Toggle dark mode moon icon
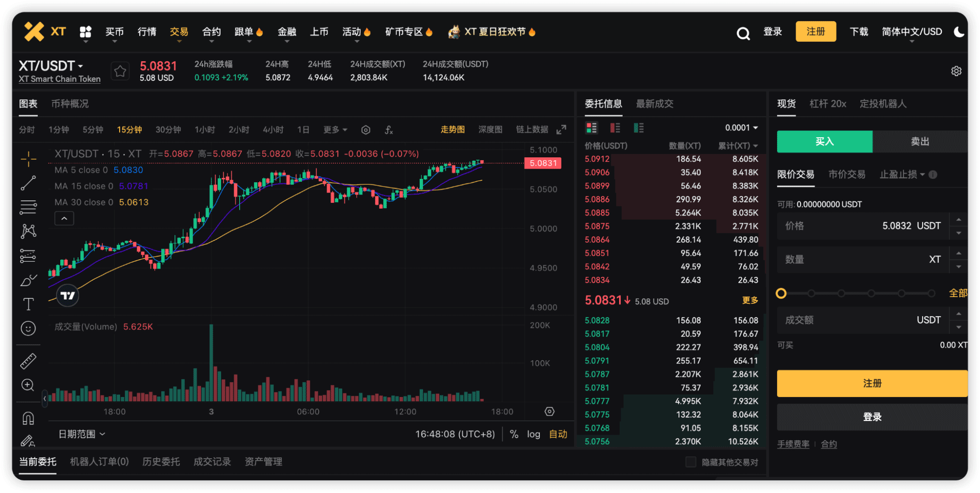Screen dimensions: 980x493 point(959,32)
